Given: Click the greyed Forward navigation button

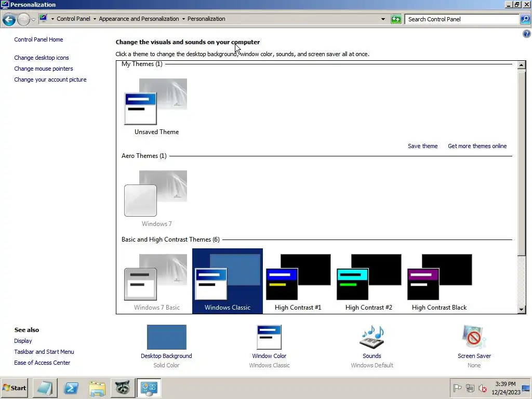Looking at the screenshot, I should point(23,19).
